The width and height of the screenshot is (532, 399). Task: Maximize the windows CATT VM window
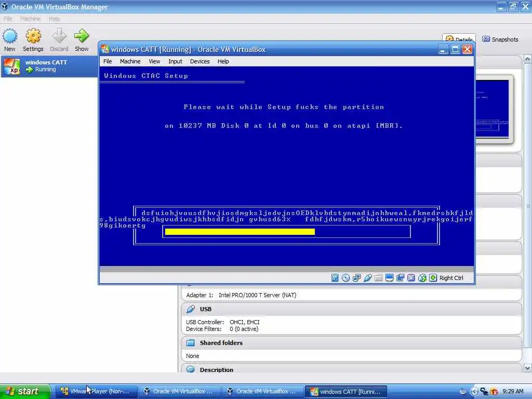click(x=455, y=49)
